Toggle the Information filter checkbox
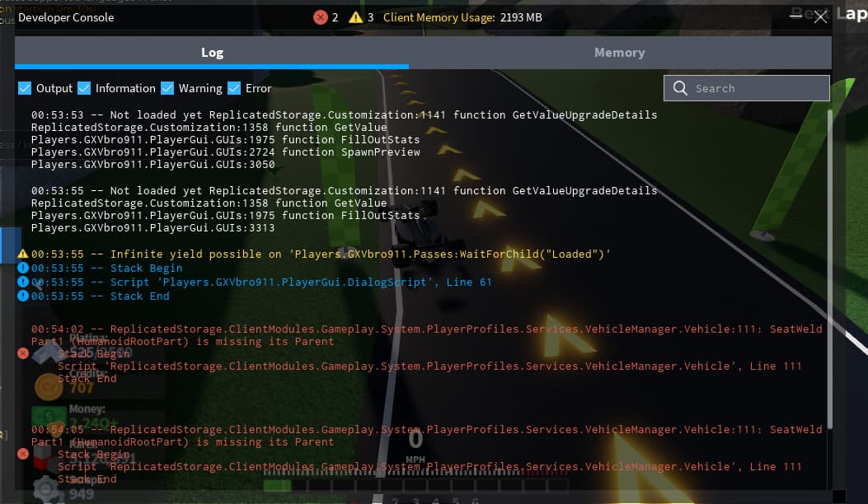This screenshot has width=868, height=504. click(84, 88)
